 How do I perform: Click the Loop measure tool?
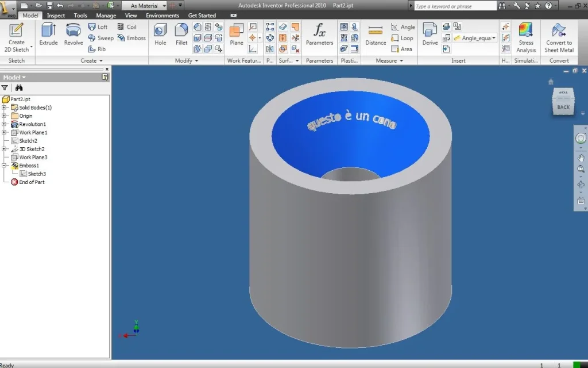point(402,38)
